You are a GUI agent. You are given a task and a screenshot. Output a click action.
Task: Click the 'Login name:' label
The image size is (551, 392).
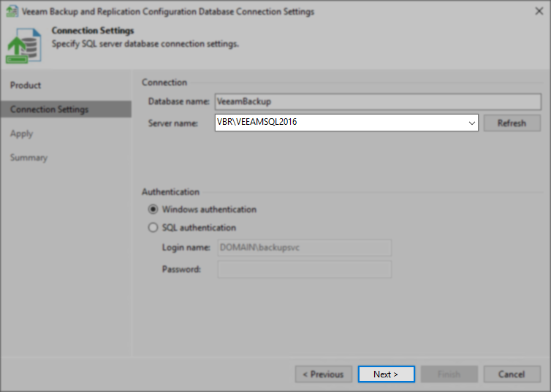(x=186, y=247)
